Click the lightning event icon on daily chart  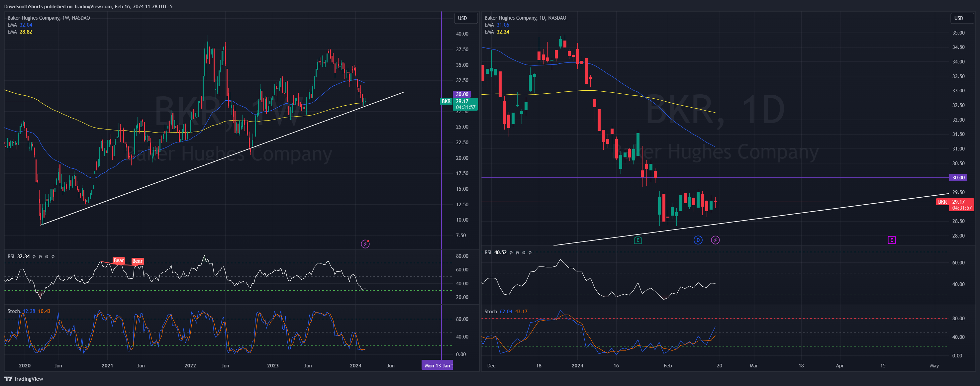pyautogui.click(x=715, y=240)
